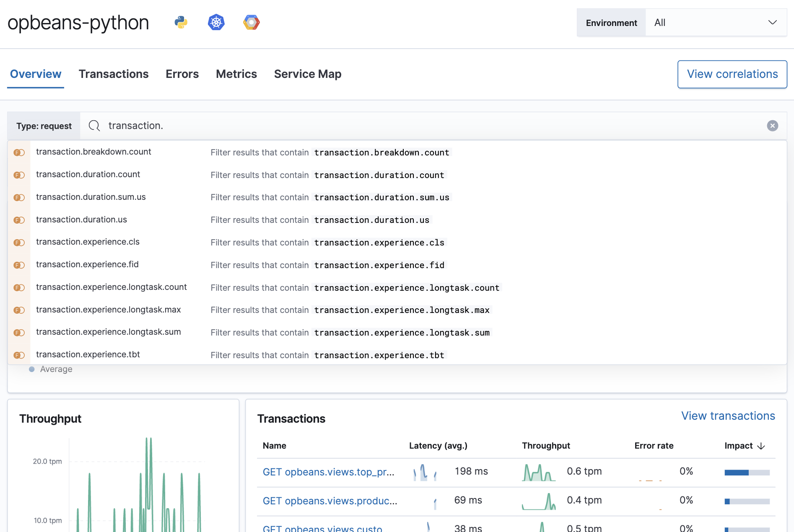
Task: Open the View transactions link
Action: (x=728, y=416)
